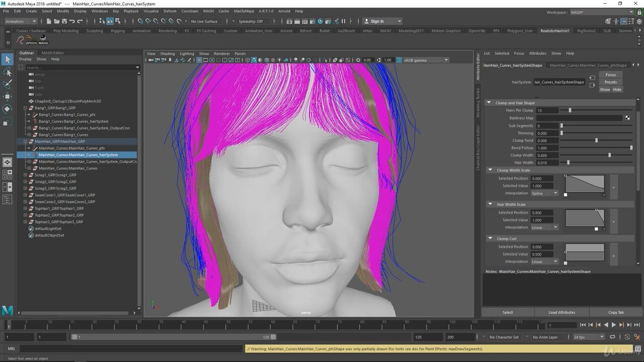Click the Undo arrow icon

pyautogui.click(x=72, y=21)
